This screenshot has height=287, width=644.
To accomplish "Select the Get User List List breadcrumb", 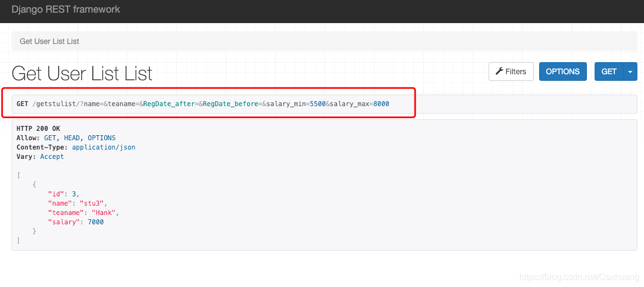I will pyautogui.click(x=49, y=42).
